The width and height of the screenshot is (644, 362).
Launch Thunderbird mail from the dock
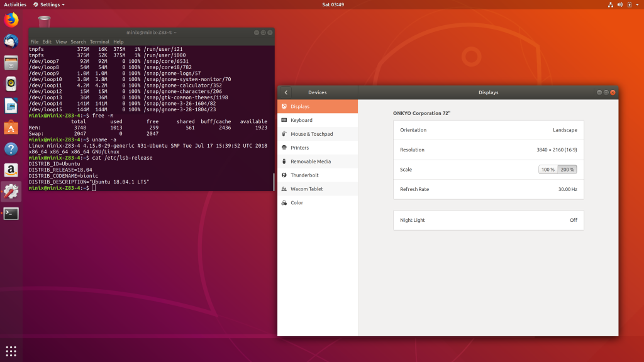pyautogui.click(x=11, y=41)
